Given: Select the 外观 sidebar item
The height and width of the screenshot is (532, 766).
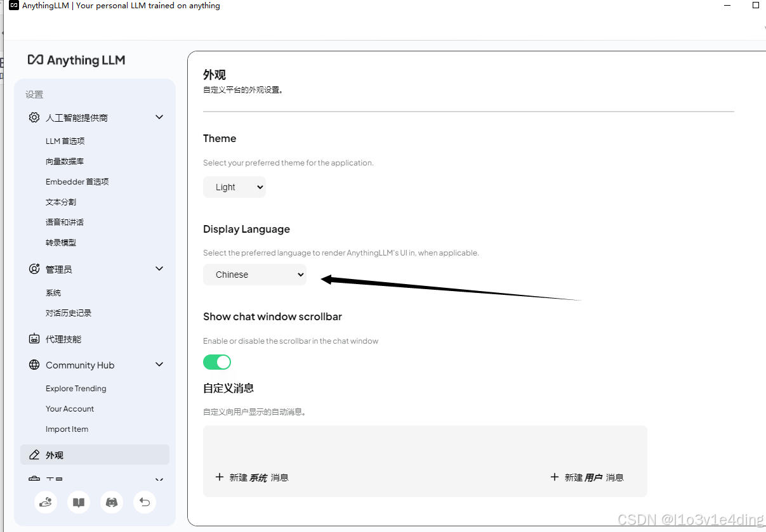Looking at the screenshot, I should (95, 455).
